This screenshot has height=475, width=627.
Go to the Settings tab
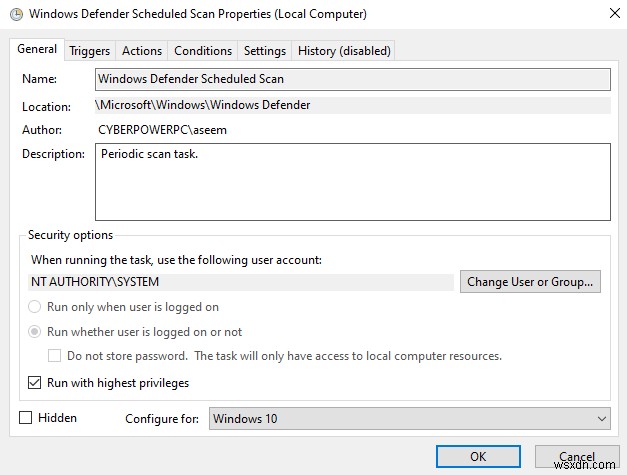pos(265,51)
